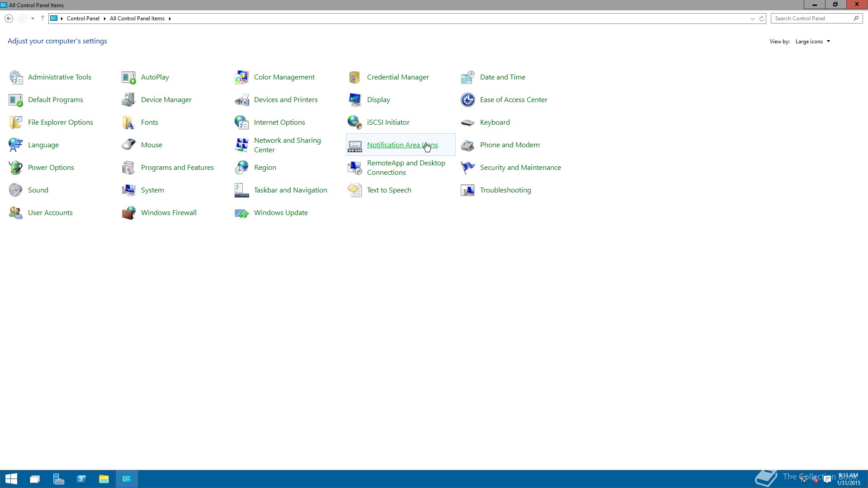Open the Region globe-clock icon
Image resolution: width=868 pixels, height=488 pixels.
pyautogui.click(x=242, y=168)
